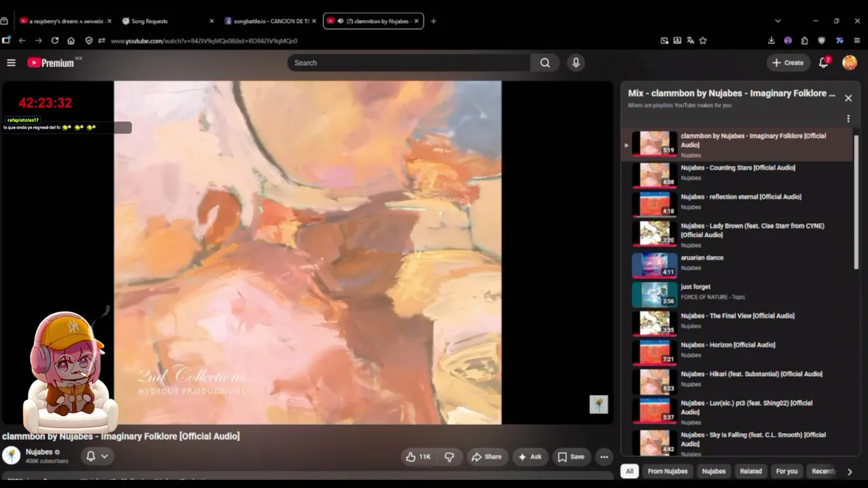
Task: Click the 'Recently' filter chip
Action: (x=823, y=471)
